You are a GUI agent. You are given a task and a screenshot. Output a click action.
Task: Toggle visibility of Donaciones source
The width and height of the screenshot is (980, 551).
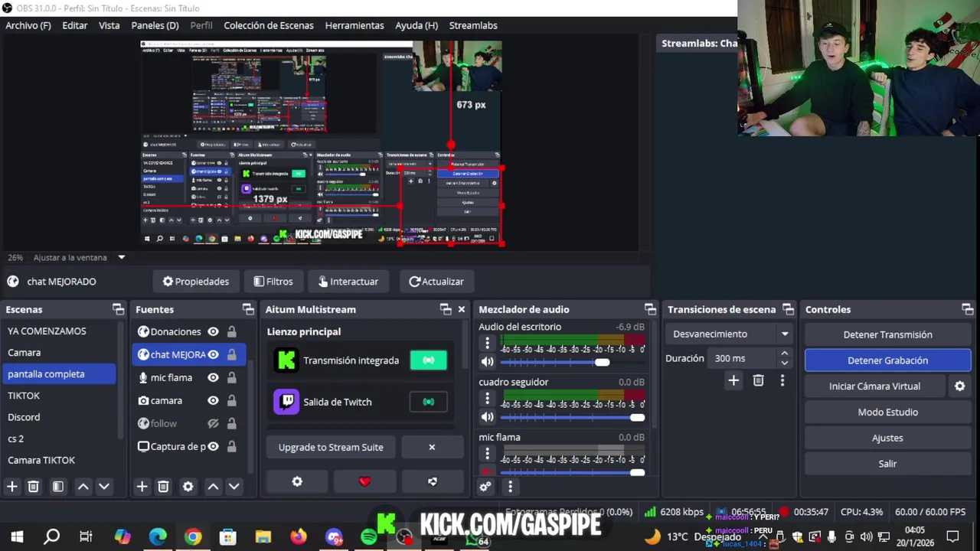click(x=213, y=331)
